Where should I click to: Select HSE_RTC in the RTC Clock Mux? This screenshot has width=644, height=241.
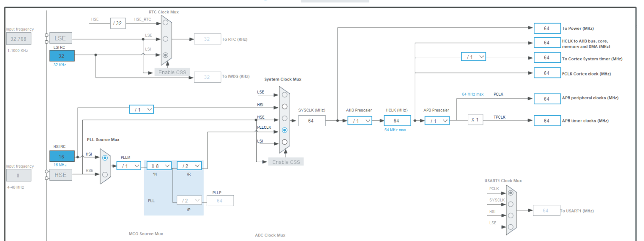coord(166,23)
